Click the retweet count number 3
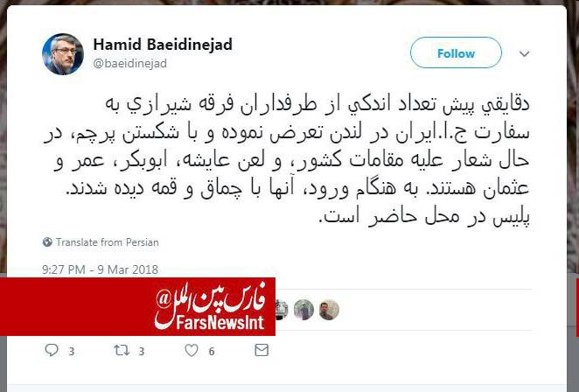 point(142,351)
